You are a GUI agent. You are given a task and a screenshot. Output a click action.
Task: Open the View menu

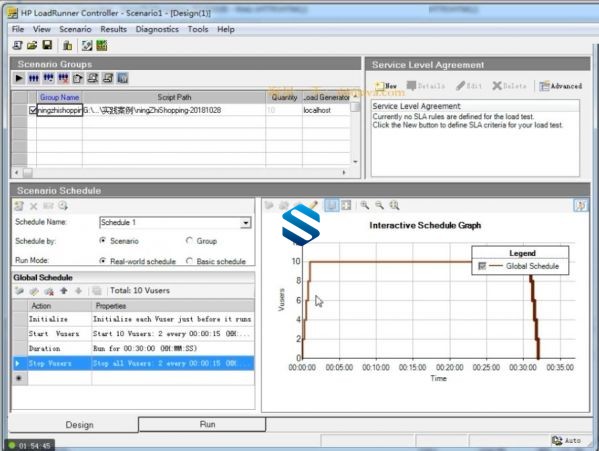point(42,29)
